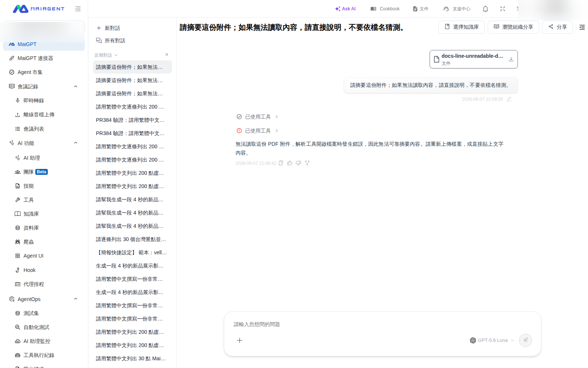Collapse the sidebar with the menu fold icon

click(78, 9)
